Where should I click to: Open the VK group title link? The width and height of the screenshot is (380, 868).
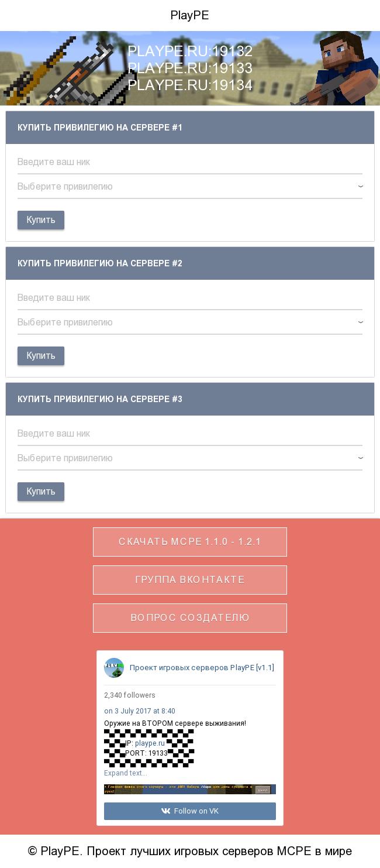coord(202,668)
